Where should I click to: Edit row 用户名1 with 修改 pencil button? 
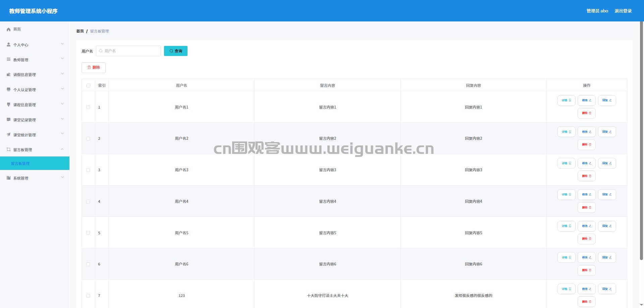[x=586, y=101]
